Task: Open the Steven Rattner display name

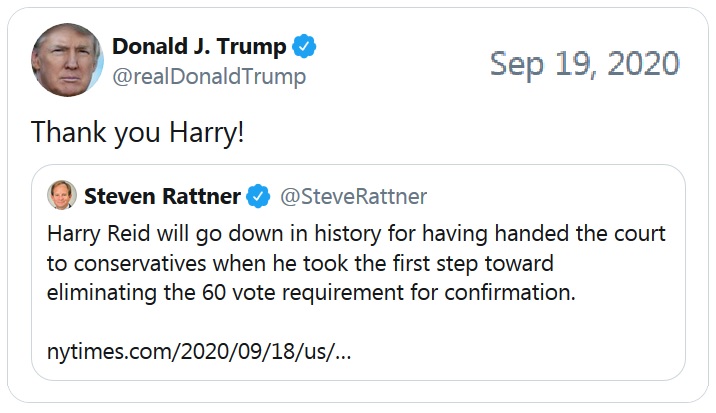Action: pyautogui.click(x=162, y=196)
